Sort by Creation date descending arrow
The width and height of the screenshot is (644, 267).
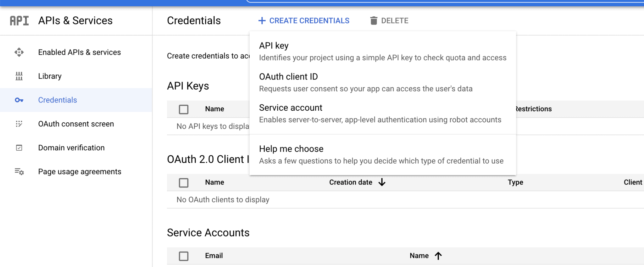coord(382,182)
